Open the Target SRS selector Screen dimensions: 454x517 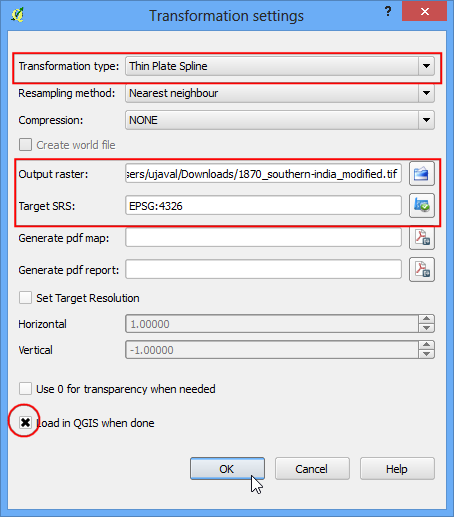click(422, 206)
